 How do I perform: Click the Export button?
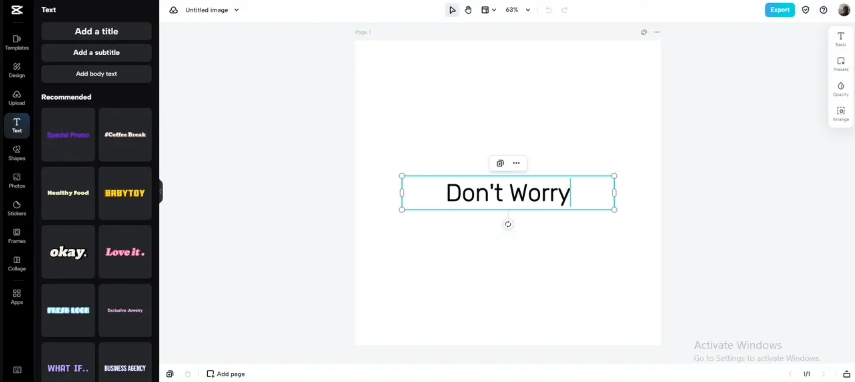[x=780, y=10]
